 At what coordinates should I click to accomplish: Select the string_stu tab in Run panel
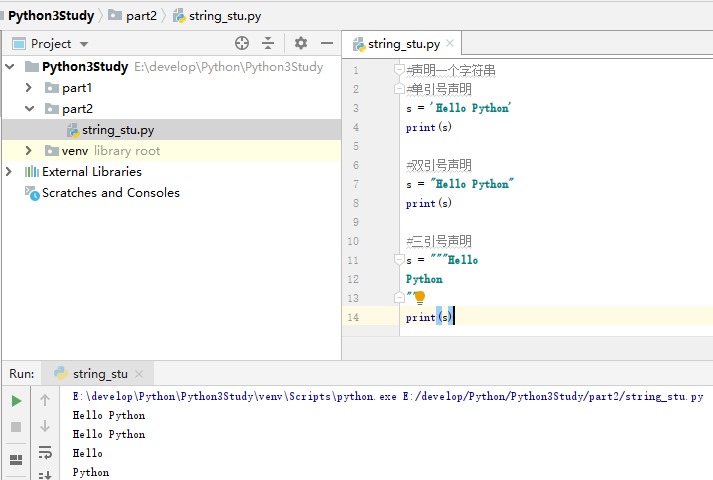(99, 373)
